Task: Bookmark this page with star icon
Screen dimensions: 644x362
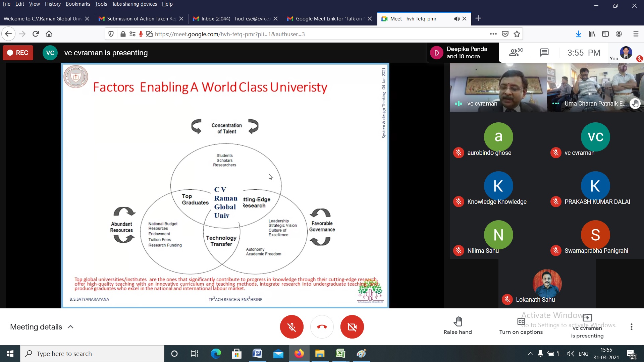Action: tap(517, 34)
